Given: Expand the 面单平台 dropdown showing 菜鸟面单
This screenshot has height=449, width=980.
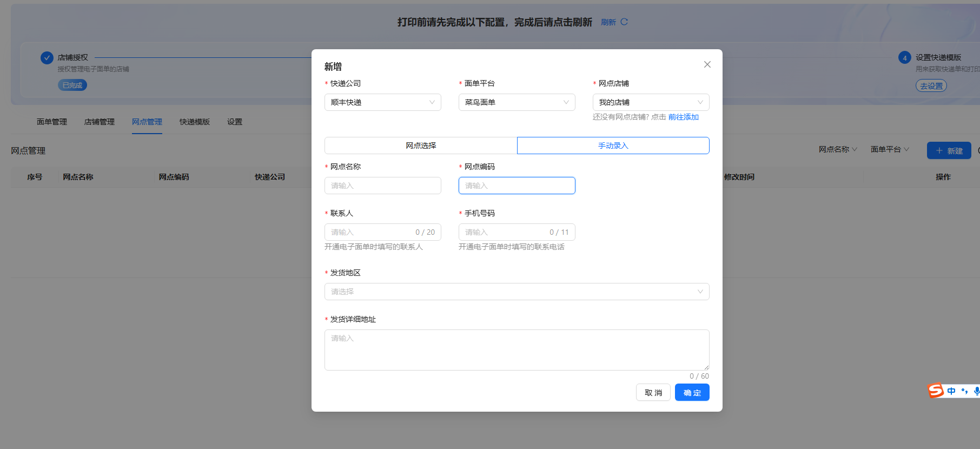Looking at the screenshot, I should tap(517, 102).
